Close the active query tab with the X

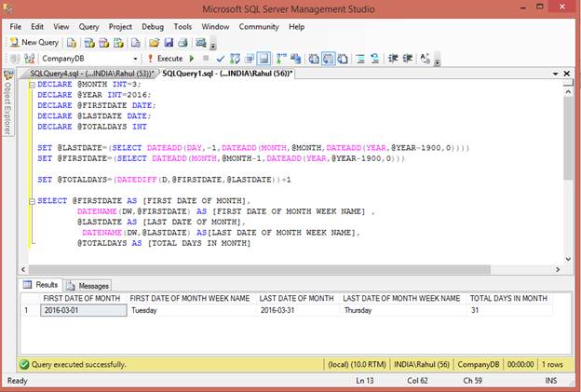(566, 74)
